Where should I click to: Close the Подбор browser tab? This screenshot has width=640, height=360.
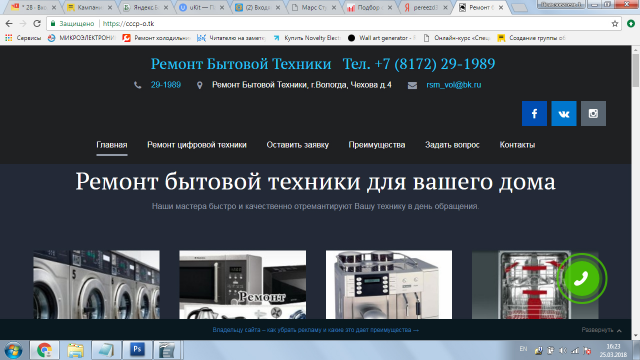(x=390, y=7)
